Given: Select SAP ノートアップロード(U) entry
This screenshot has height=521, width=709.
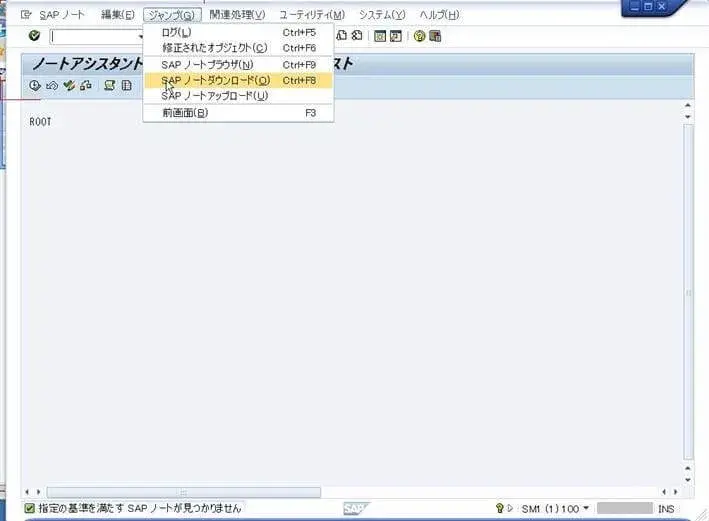Looking at the screenshot, I should pyautogui.click(x=238, y=96).
